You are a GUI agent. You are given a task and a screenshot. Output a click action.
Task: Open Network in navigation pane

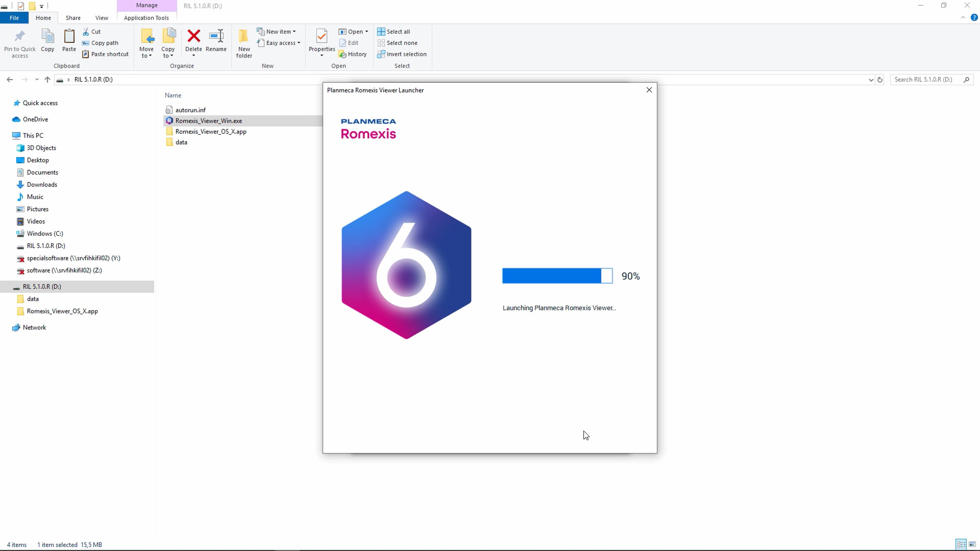34,327
